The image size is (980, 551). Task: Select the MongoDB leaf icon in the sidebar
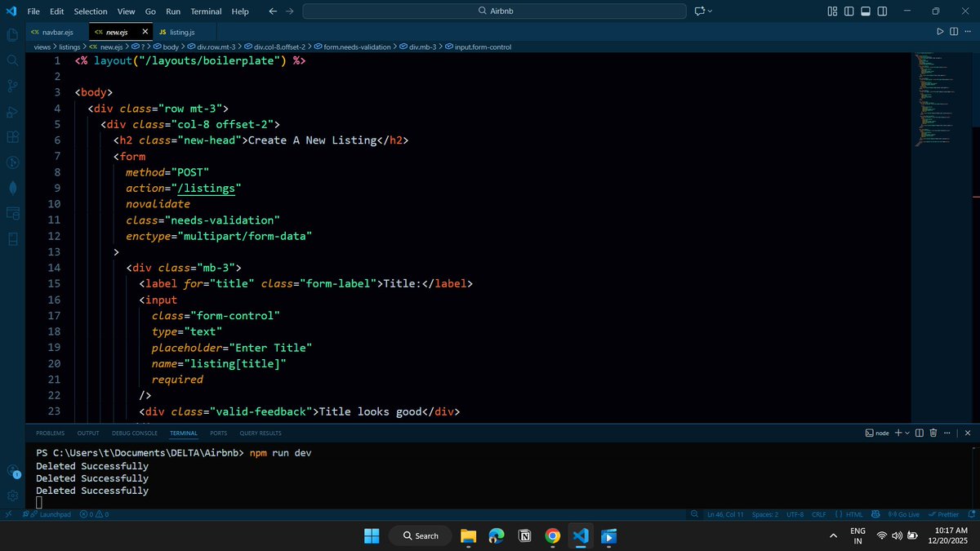12,187
